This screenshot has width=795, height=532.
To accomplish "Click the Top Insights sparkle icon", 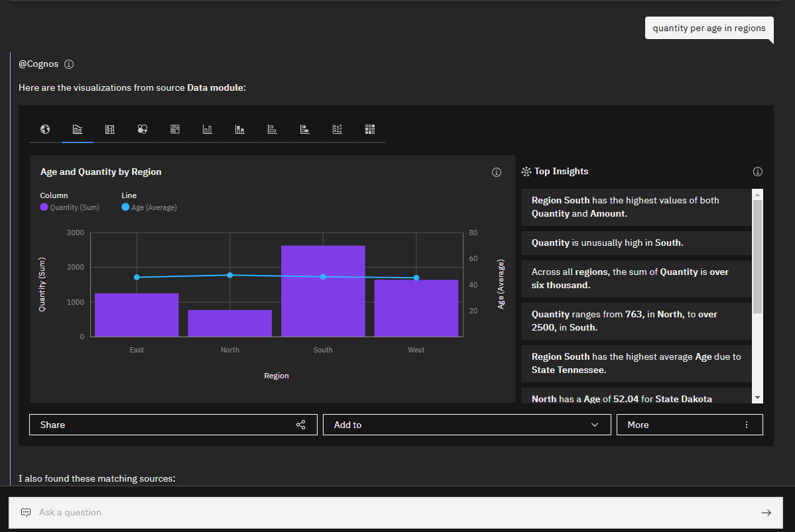I will pyautogui.click(x=526, y=172).
